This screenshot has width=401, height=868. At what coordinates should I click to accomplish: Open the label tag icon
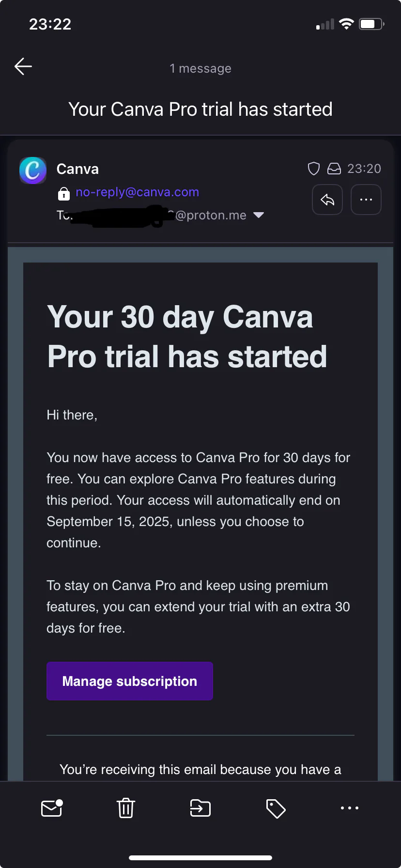pyautogui.click(x=276, y=808)
